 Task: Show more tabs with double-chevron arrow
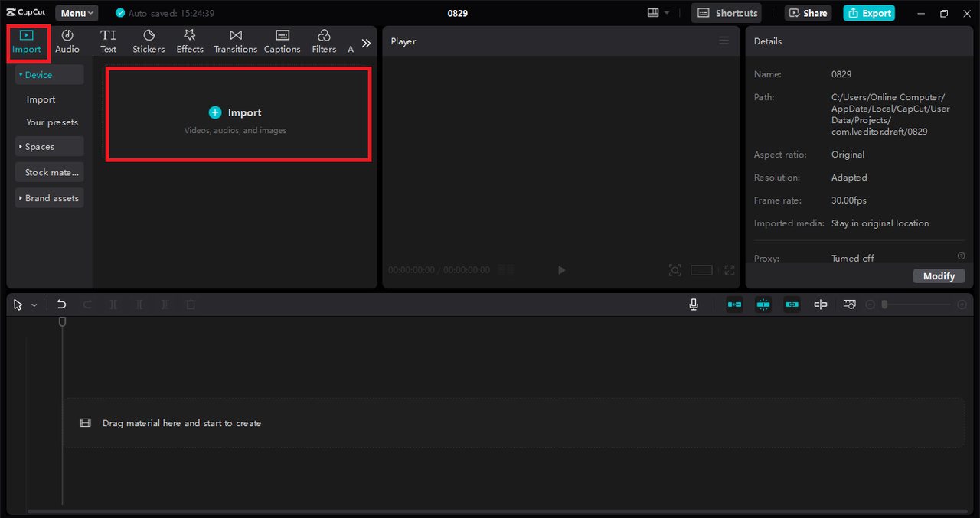(366, 43)
